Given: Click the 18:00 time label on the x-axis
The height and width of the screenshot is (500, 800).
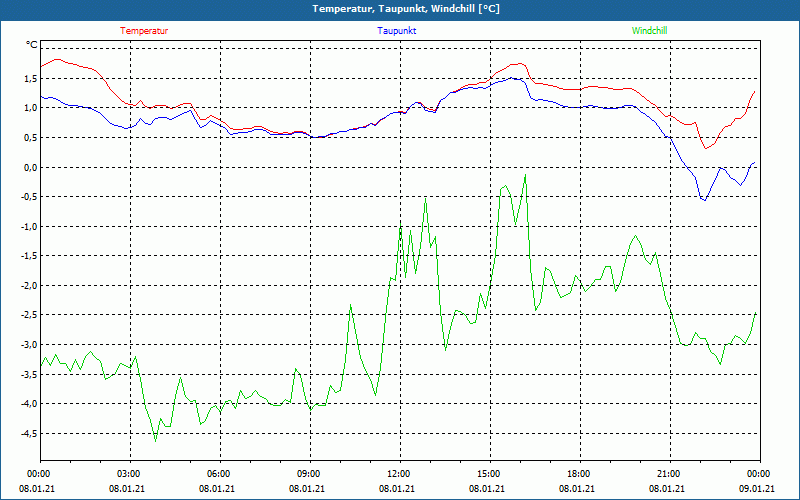Looking at the screenshot, I should 577,474.
